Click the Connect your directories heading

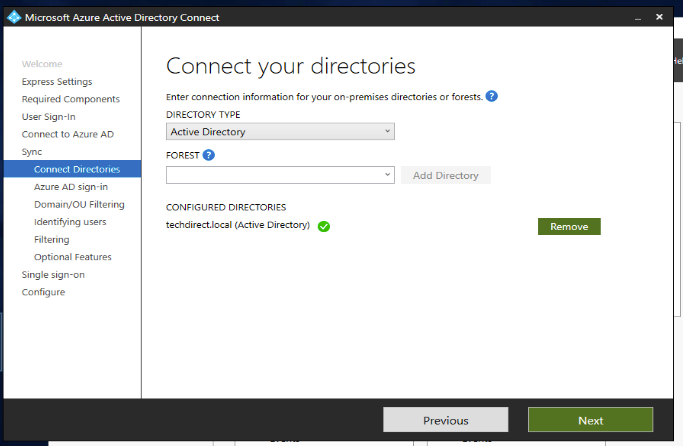(291, 66)
